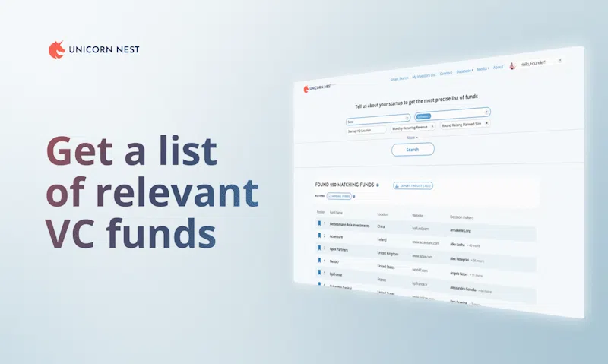Click the Save All Funds button
Screen dimensions: 608x364
tap(339, 196)
